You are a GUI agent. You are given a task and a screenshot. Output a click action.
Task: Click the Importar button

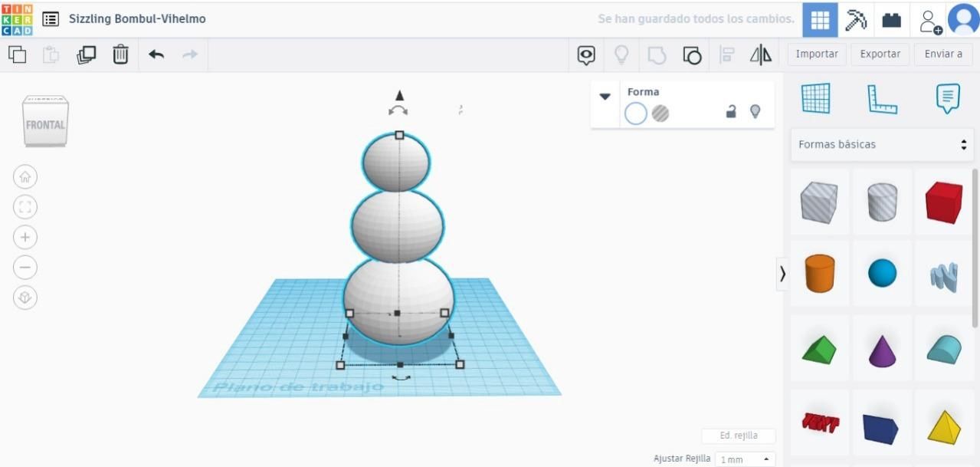[x=816, y=54]
